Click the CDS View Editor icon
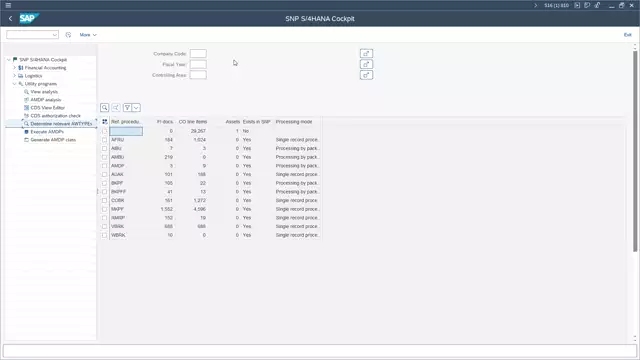 click(27, 108)
